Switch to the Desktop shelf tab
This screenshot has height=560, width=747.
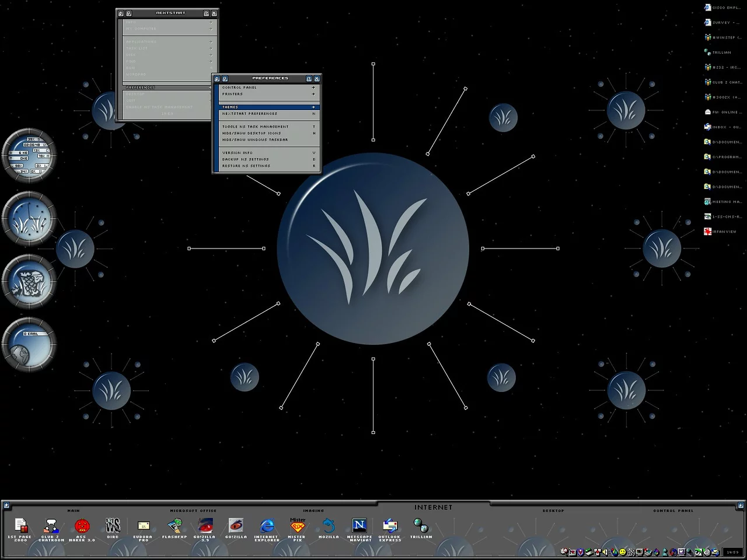tap(553, 510)
